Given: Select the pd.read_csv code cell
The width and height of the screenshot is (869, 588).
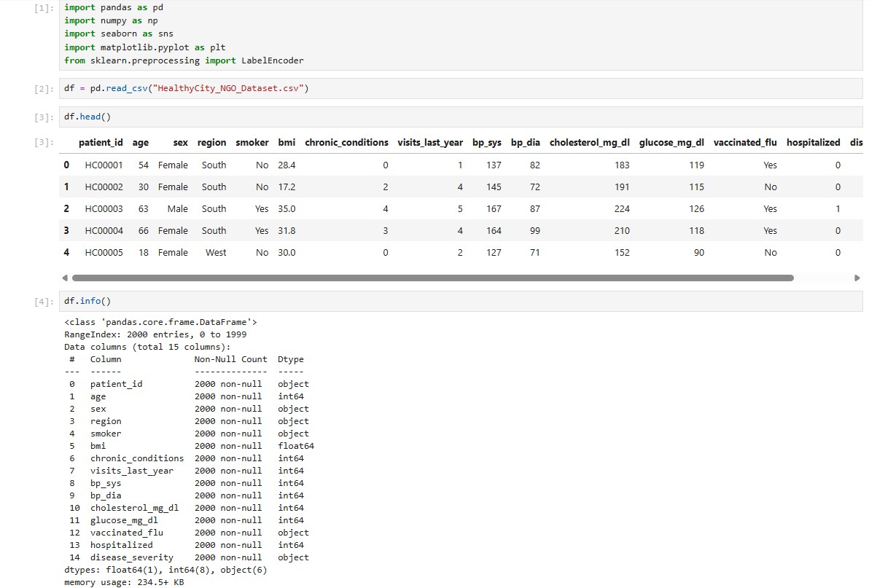Looking at the screenshot, I should (x=461, y=89).
